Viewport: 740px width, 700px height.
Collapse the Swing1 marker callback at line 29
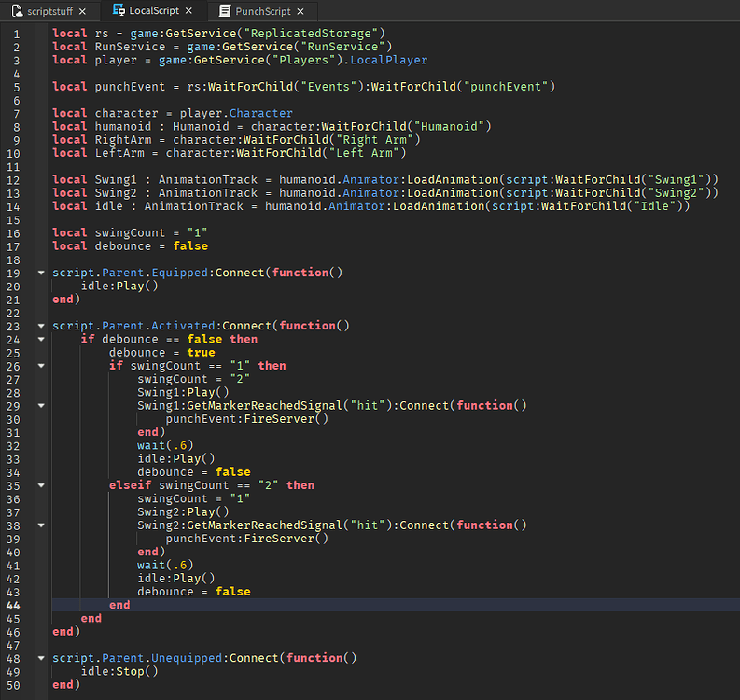point(41,405)
